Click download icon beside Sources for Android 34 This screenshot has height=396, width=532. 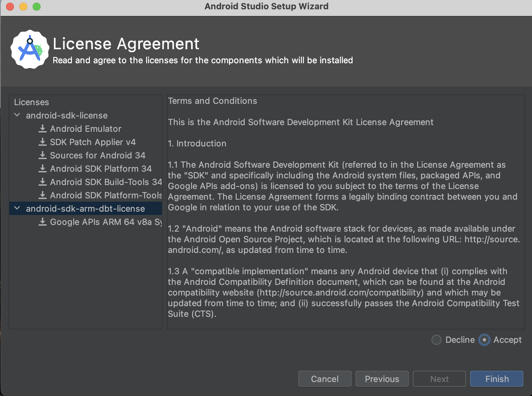click(43, 155)
